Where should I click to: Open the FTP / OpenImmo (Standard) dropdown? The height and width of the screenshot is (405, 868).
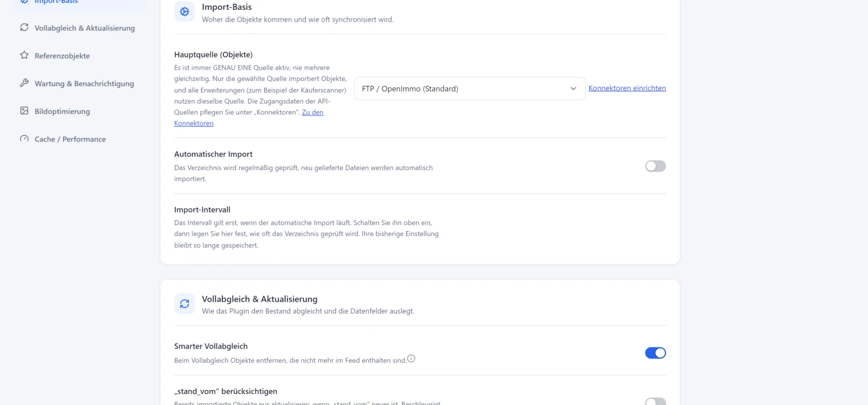(470, 88)
